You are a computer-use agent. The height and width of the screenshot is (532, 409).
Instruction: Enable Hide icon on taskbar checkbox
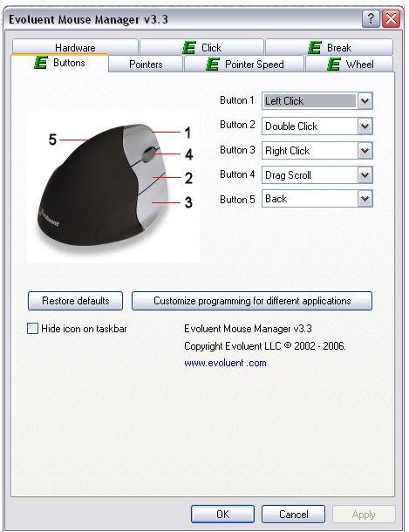click(32, 329)
